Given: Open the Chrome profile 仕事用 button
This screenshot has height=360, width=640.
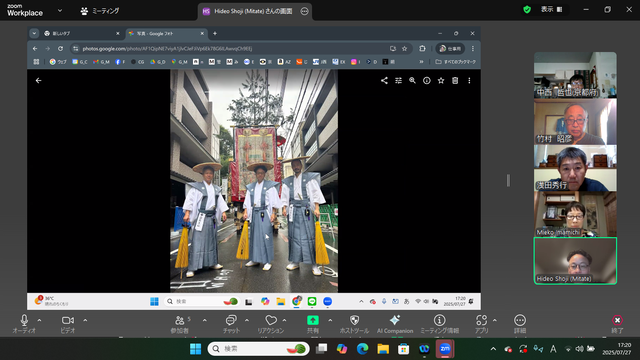Looking at the screenshot, I should click(x=450, y=49).
